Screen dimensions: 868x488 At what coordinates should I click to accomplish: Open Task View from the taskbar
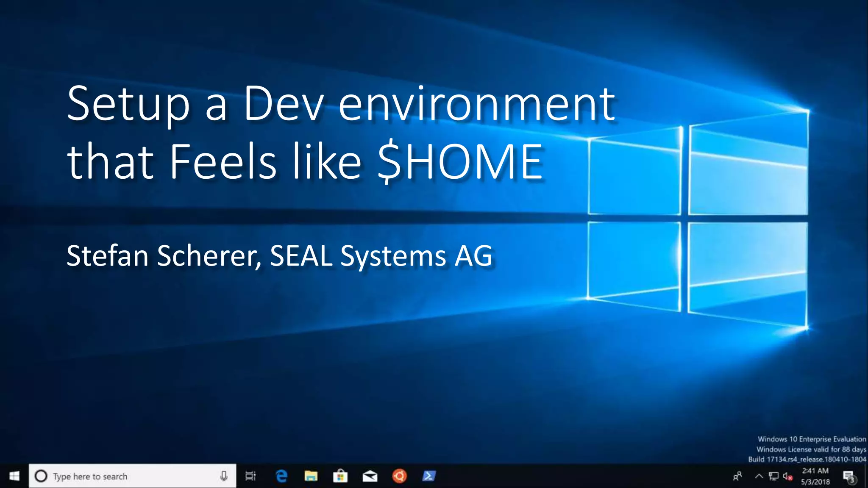250,476
